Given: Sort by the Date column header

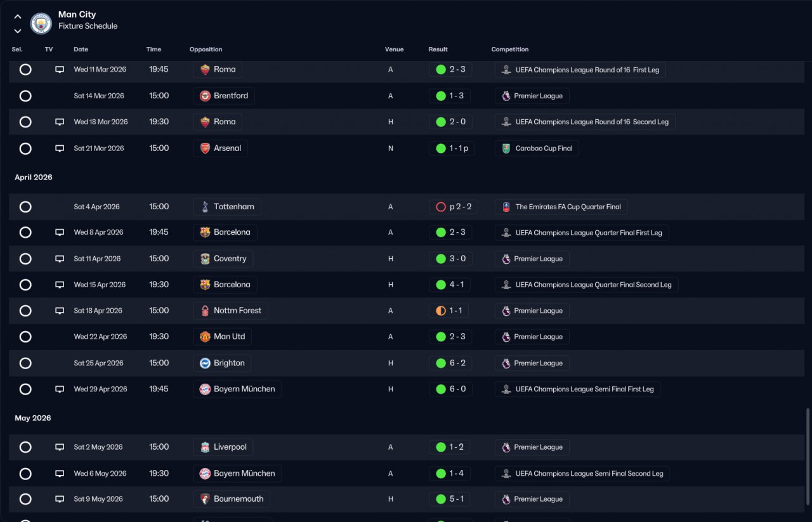Looking at the screenshot, I should tap(81, 49).
